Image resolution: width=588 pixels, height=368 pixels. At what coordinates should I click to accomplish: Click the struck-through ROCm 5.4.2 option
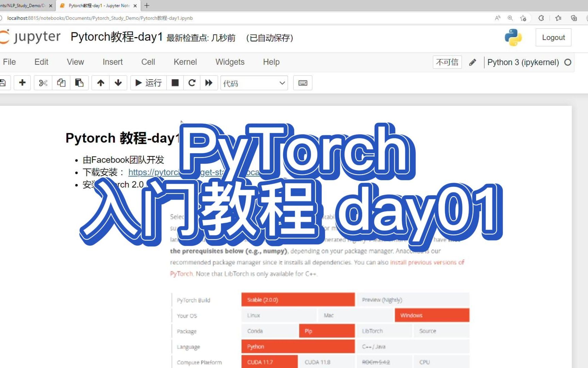coord(384,362)
